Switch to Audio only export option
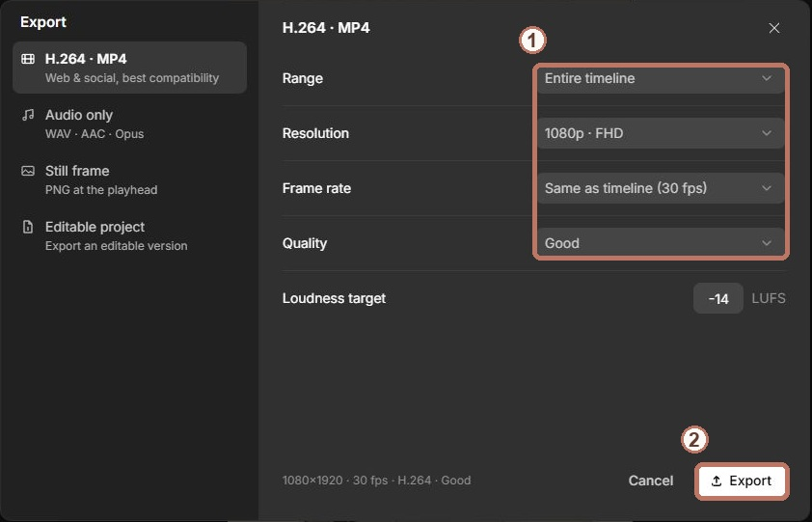This screenshot has width=812, height=522. (129, 124)
